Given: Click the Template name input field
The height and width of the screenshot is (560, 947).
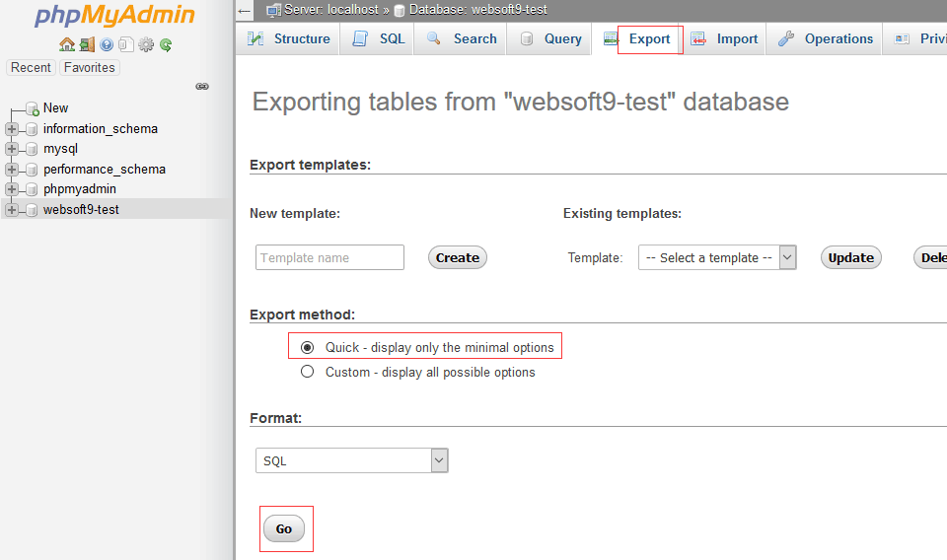Looking at the screenshot, I should pyautogui.click(x=329, y=257).
